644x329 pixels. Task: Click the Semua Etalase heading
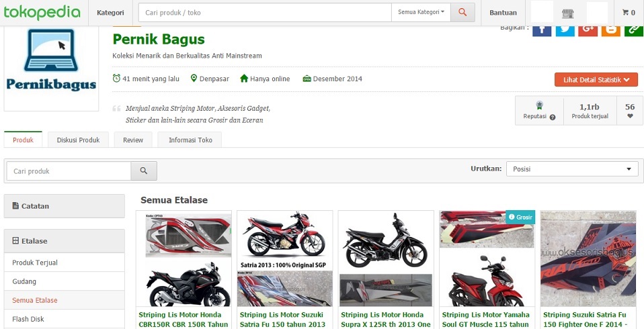(x=174, y=200)
